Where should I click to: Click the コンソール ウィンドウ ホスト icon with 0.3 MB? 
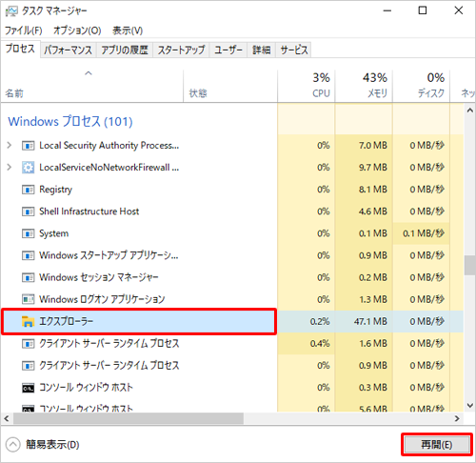point(28,388)
